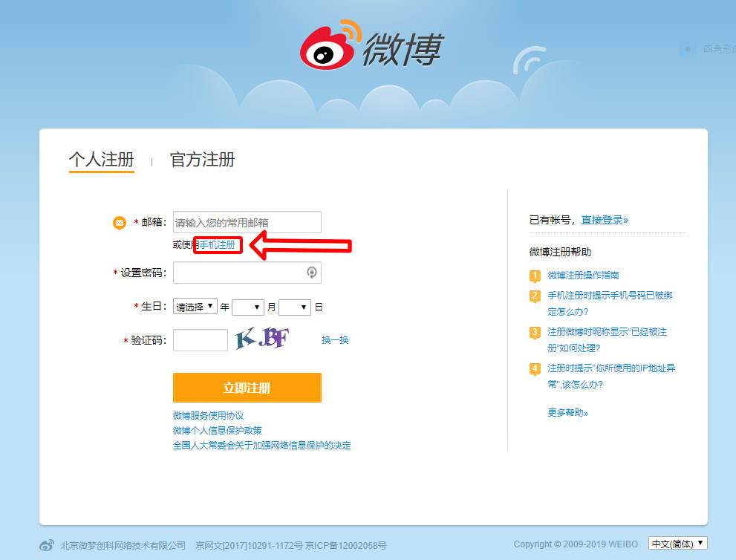Open 微博个人信息保护政策 link
The image size is (736, 560).
[218, 431]
